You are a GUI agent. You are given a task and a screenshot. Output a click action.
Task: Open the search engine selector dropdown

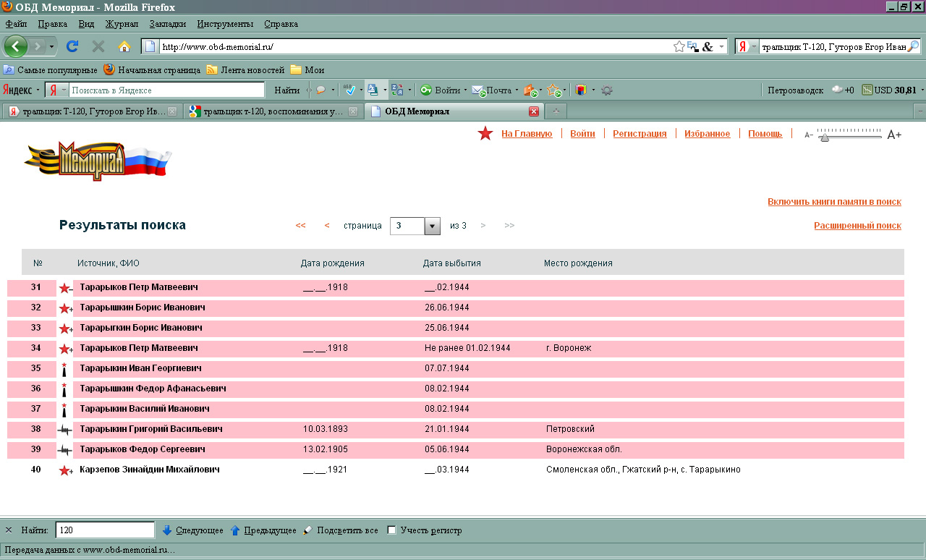point(747,46)
